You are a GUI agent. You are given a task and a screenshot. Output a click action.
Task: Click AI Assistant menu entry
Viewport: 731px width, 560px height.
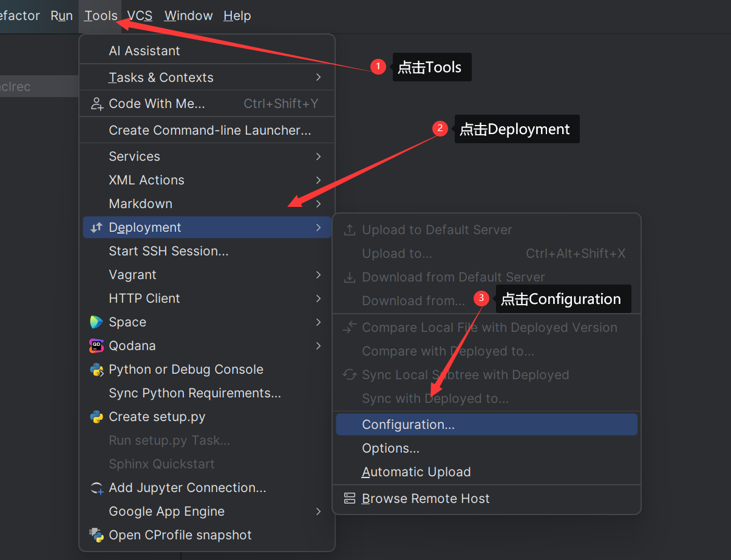144,51
